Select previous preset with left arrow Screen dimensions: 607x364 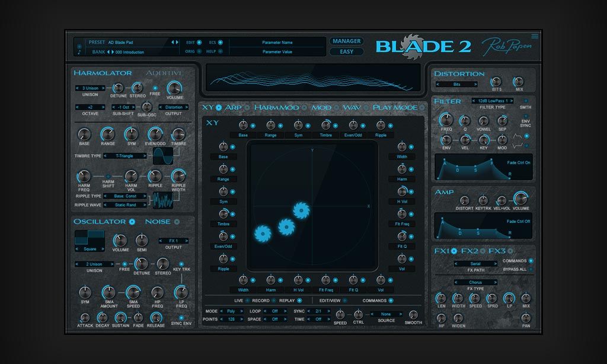pos(172,42)
